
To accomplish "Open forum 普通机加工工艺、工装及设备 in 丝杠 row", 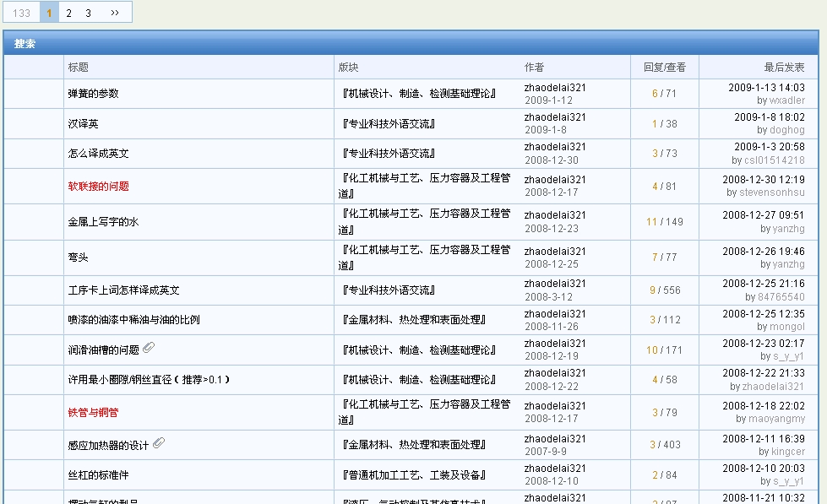I will coord(414,475).
